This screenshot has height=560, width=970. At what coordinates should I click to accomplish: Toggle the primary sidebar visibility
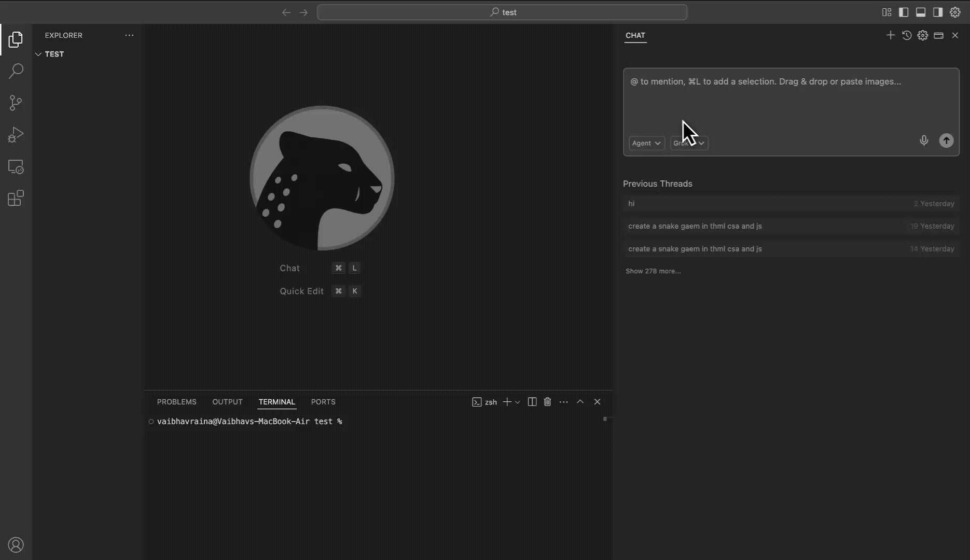(x=904, y=12)
